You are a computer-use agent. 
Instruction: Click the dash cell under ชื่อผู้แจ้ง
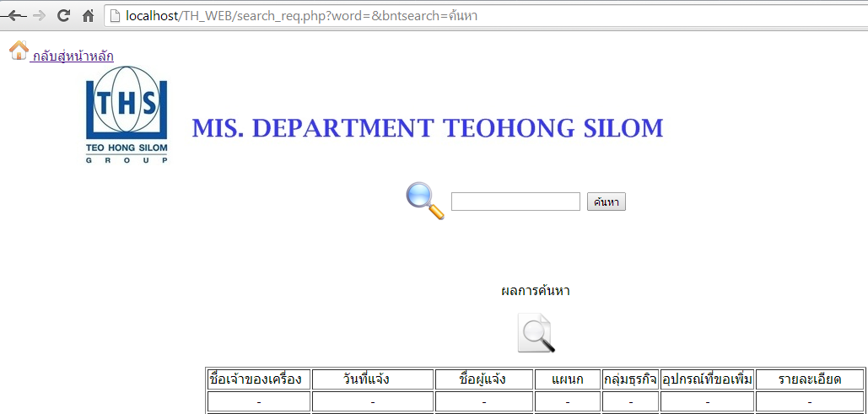484,402
